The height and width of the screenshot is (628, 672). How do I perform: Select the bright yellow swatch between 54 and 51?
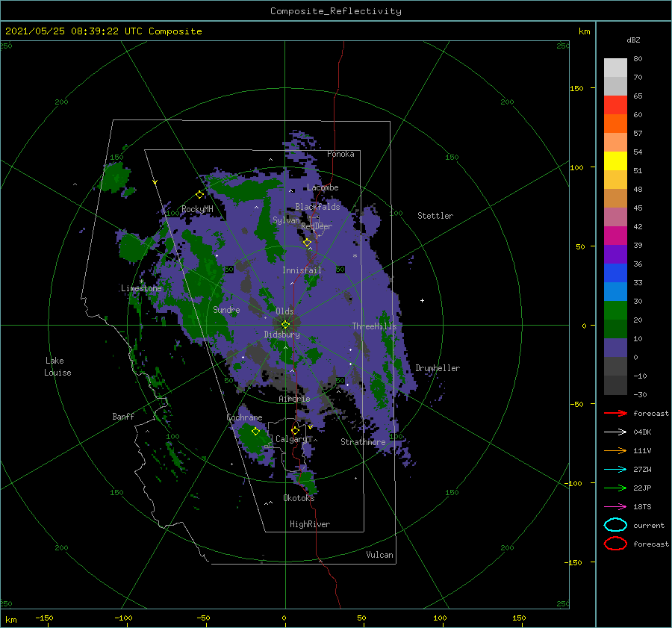615,161
